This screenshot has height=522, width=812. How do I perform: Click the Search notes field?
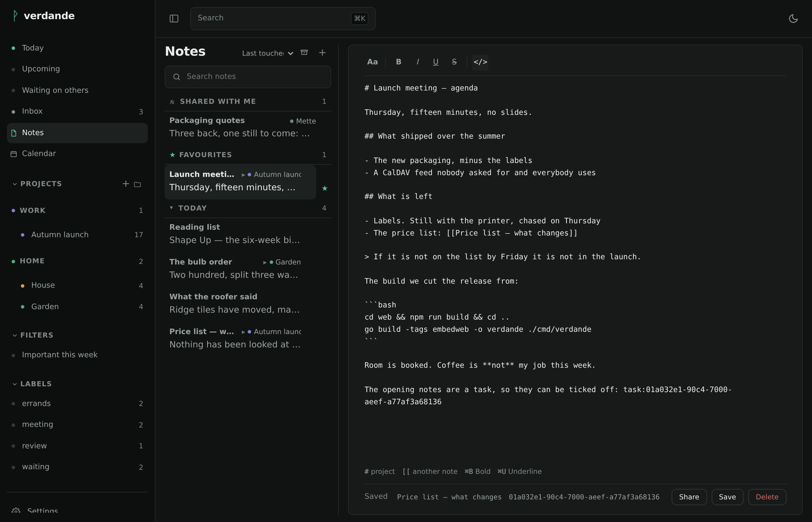[x=248, y=77]
